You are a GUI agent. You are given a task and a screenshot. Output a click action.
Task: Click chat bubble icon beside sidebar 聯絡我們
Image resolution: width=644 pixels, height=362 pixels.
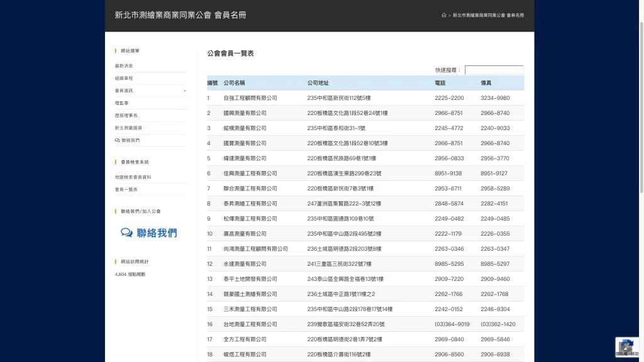117,140
